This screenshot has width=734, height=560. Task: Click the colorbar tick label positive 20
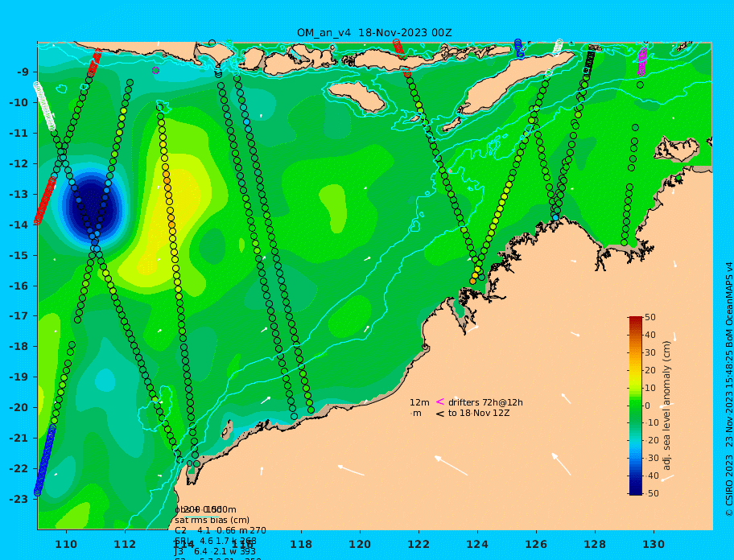pyautogui.click(x=650, y=370)
